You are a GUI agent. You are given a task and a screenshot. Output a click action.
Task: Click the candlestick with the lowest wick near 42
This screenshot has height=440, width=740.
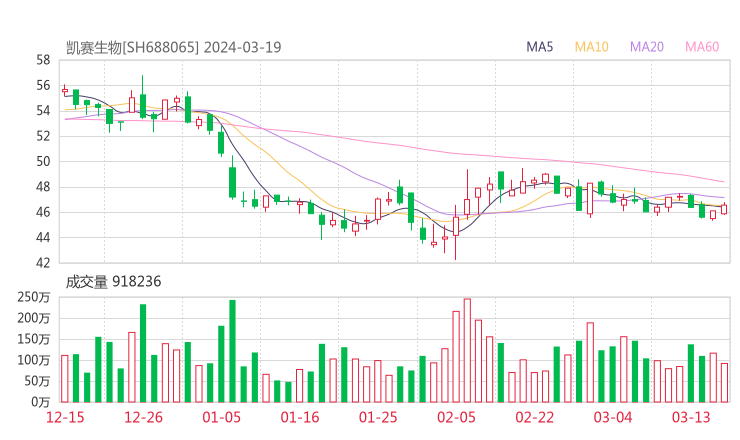coord(456,232)
